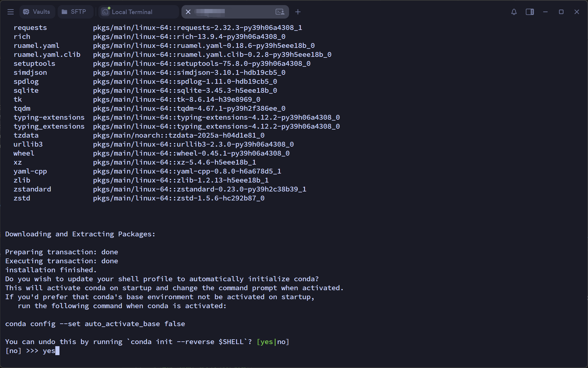Image resolution: width=588 pixels, height=368 pixels.
Task: Toggle the right side panel
Action: [530, 12]
